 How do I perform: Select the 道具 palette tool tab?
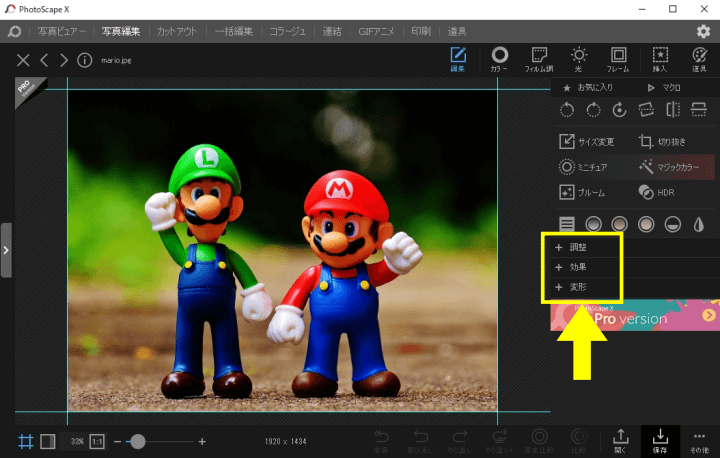699,60
